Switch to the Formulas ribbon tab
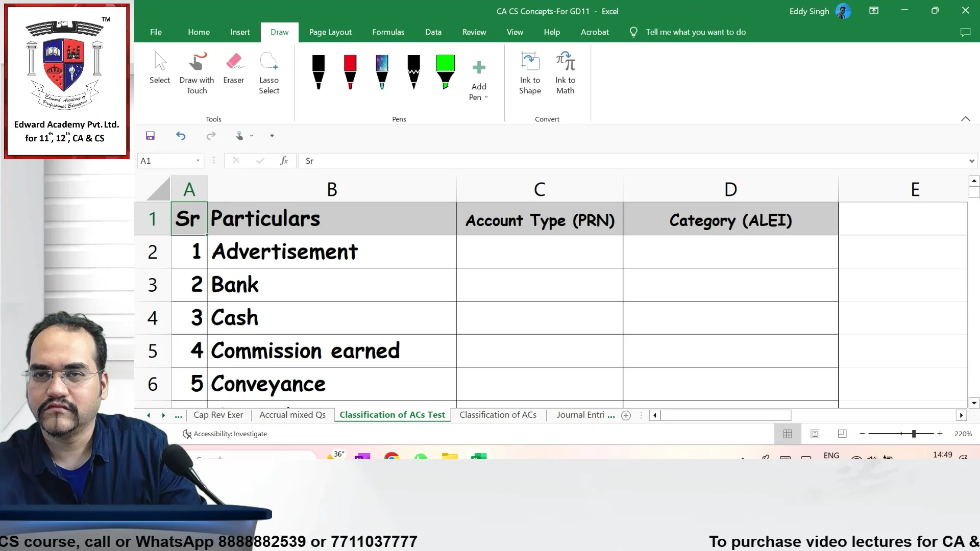Viewport: 980px width, 551px height. point(388,32)
